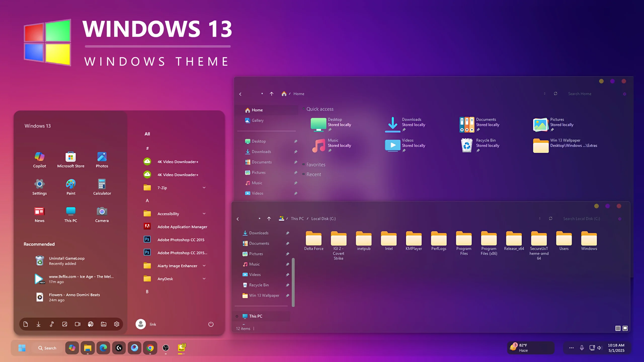Open Recycle Bin in Quick access
This screenshot has width=644, height=362.
point(479,145)
